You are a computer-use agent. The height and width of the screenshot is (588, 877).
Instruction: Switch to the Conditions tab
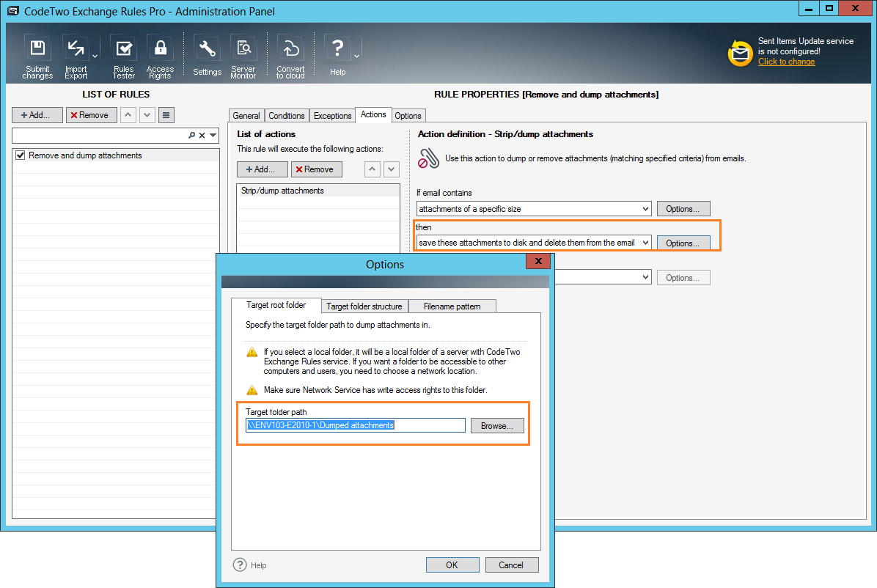tap(287, 116)
